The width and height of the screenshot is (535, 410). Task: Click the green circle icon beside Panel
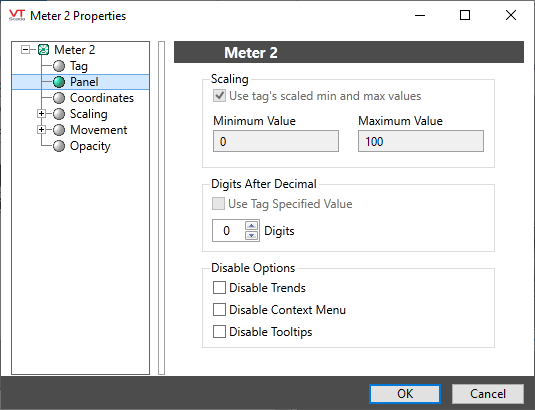pyautogui.click(x=59, y=82)
